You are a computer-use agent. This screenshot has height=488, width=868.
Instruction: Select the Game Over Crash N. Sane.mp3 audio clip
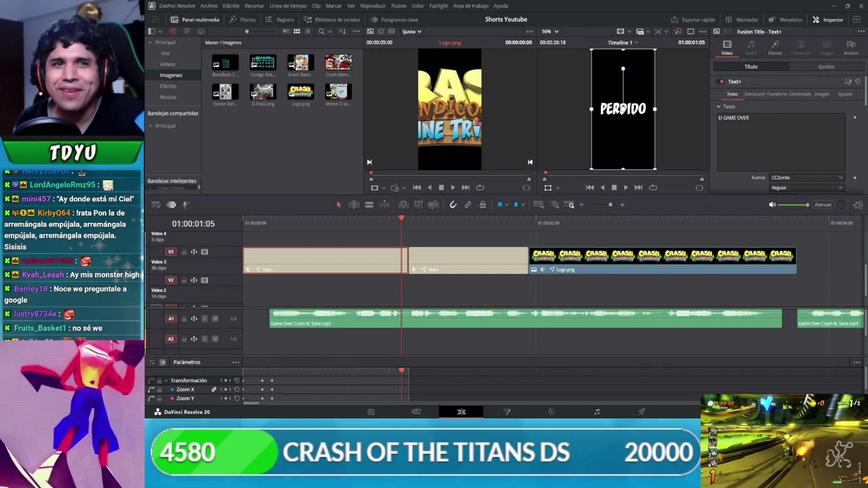click(526, 319)
